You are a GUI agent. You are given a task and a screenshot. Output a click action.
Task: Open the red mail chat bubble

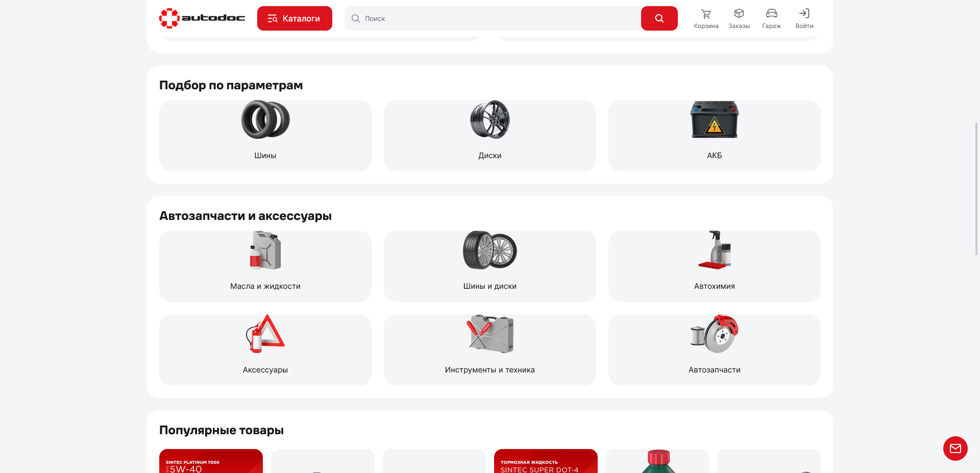(955, 449)
